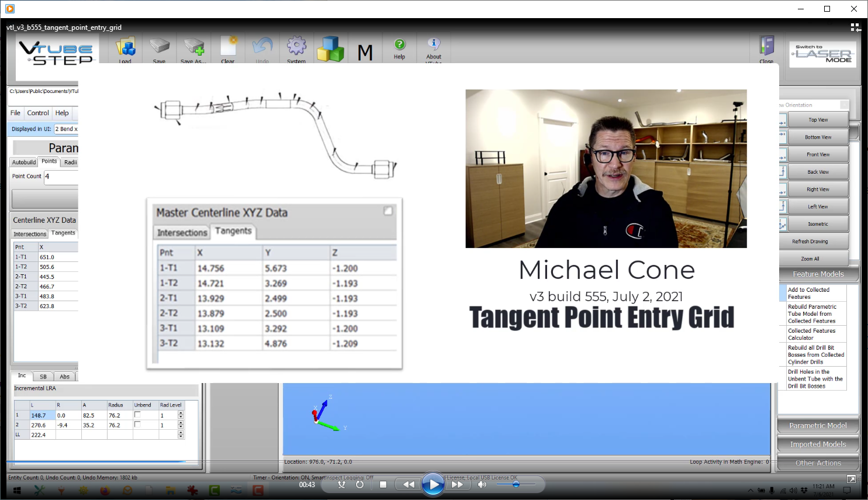This screenshot has height=500, width=868.
Task: Mute the video player volume icon
Action: pos(482,484)
